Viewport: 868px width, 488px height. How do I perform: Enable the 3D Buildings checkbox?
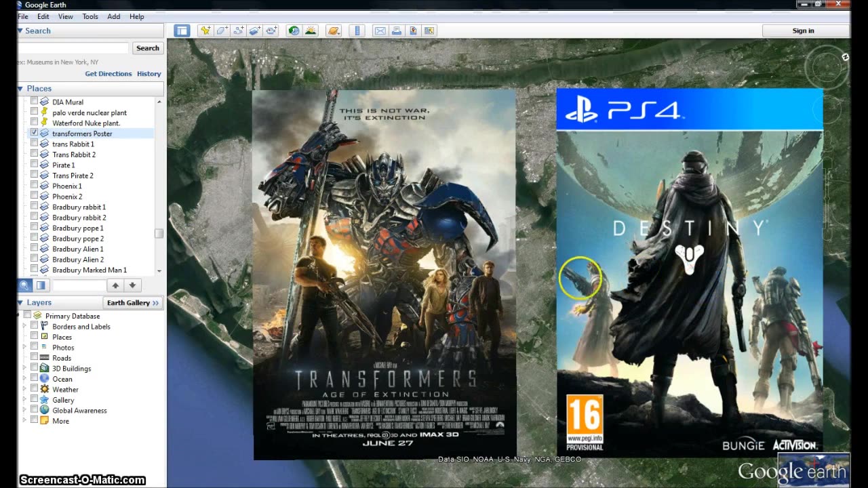35,368
